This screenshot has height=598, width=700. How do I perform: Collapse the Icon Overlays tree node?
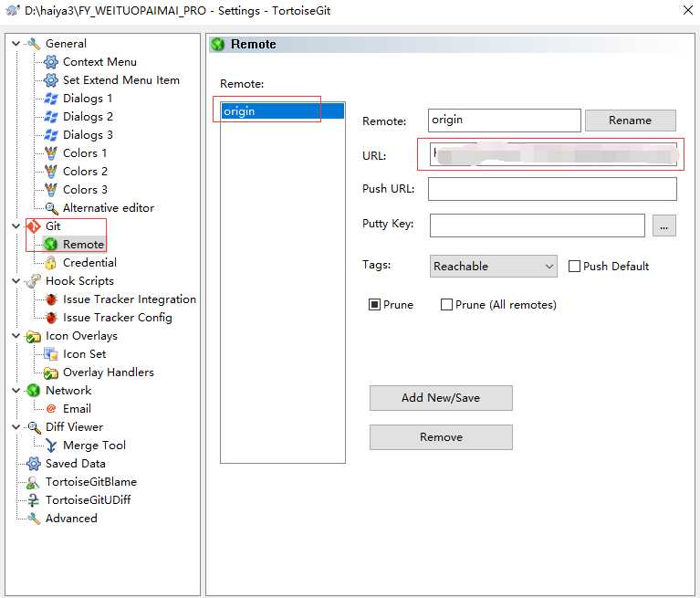pyautogui.click(x=16, y=335)
